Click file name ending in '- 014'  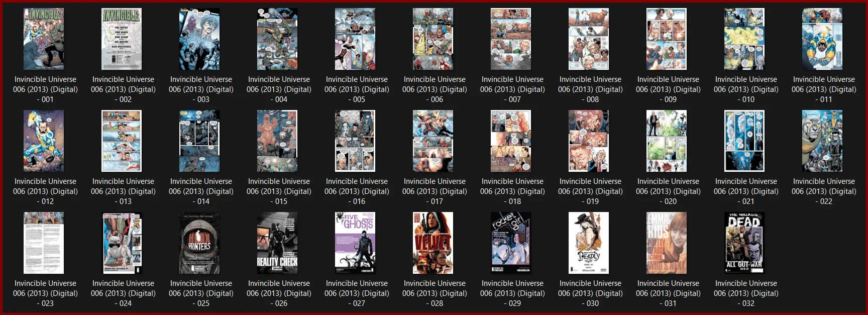pyautogui.click(x=201, y=191)
